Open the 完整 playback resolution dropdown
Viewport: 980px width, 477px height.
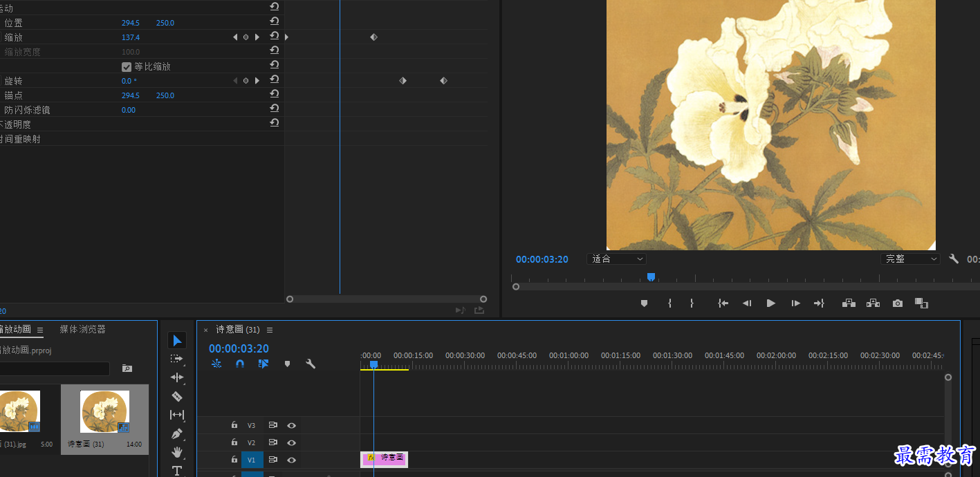(910, 259)
